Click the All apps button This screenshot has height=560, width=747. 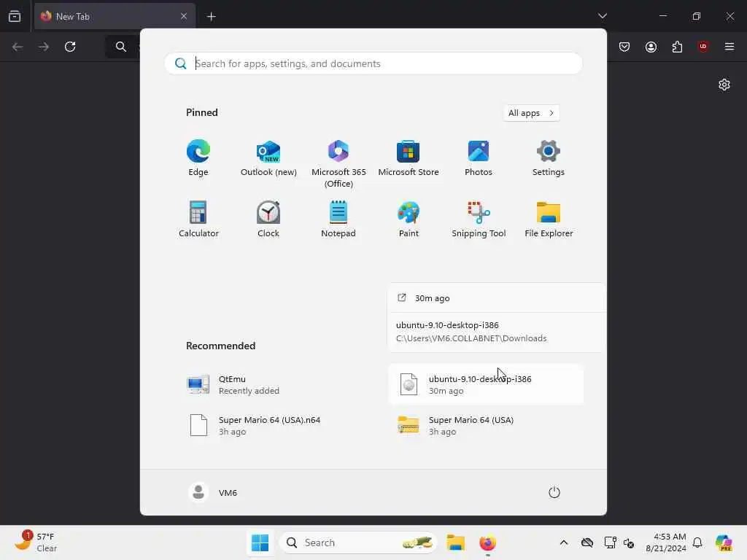531,113
